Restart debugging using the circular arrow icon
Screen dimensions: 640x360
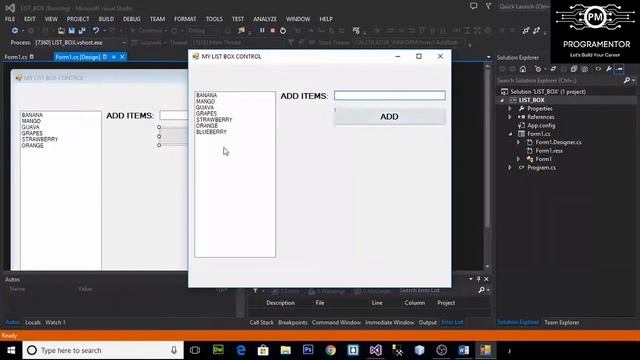pyautogui.click(x=283, y=31)
